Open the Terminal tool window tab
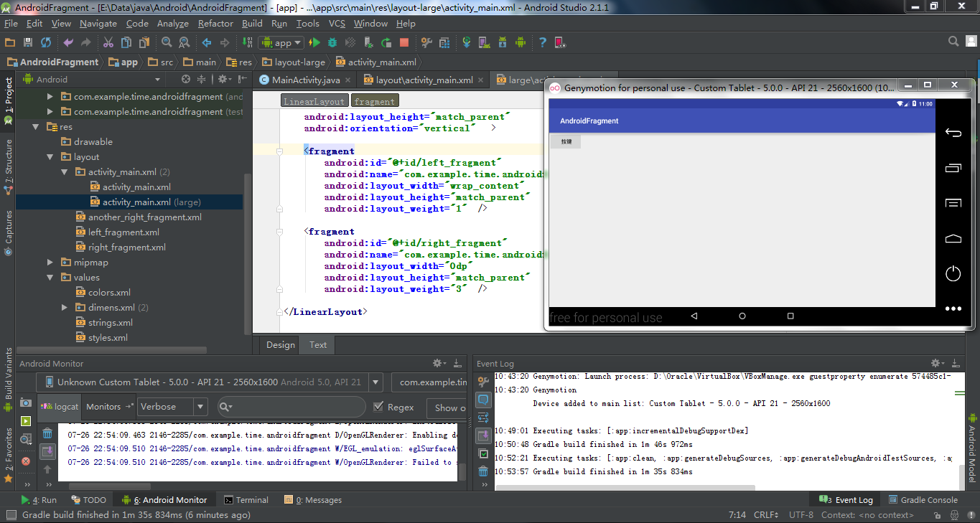Screen dimensions: 980x523 pos(246,500)
